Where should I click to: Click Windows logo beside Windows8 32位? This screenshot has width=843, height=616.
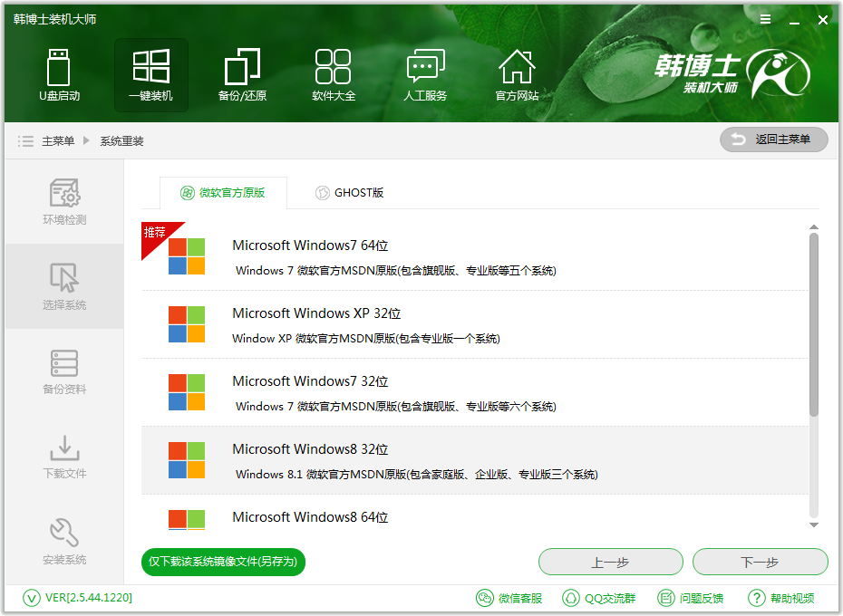[x=187, y=460]
